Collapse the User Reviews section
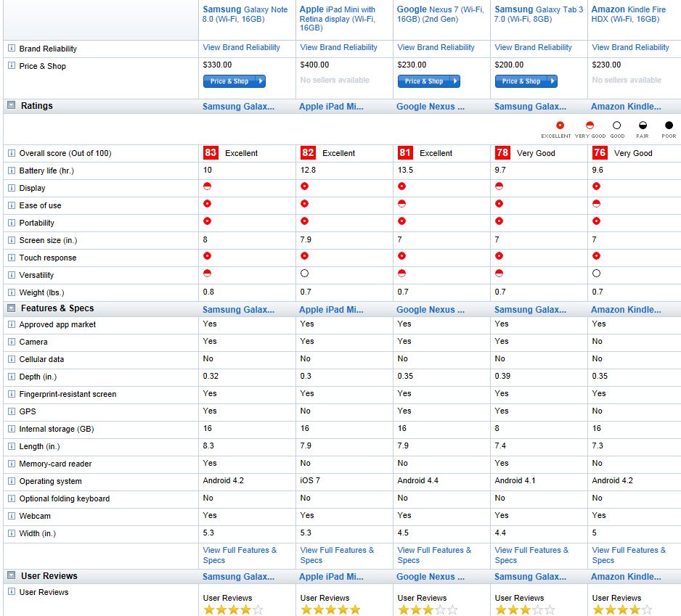The height and width of the screenshot is (616, 681). point(12,575)
